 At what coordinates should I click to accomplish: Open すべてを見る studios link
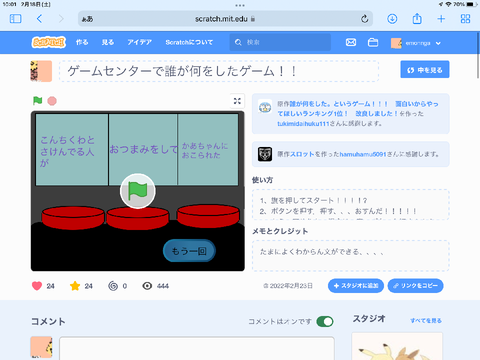426,321
